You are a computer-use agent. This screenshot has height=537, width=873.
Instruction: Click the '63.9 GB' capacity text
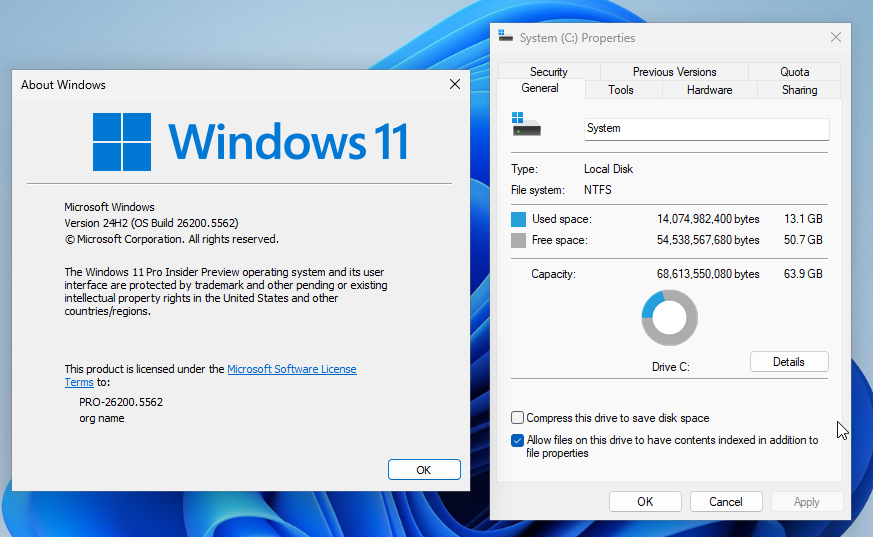tap(803, 274)
